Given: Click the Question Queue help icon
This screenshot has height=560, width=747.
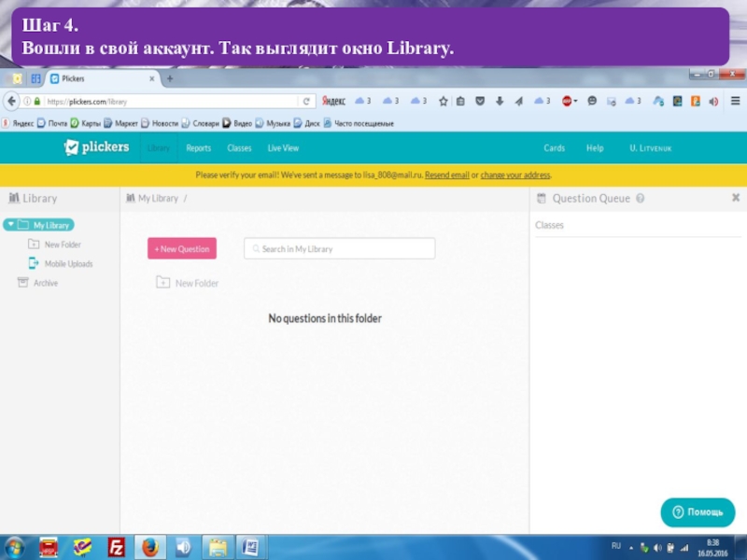Looking at the screenshot, I should (x=641, y=198).
